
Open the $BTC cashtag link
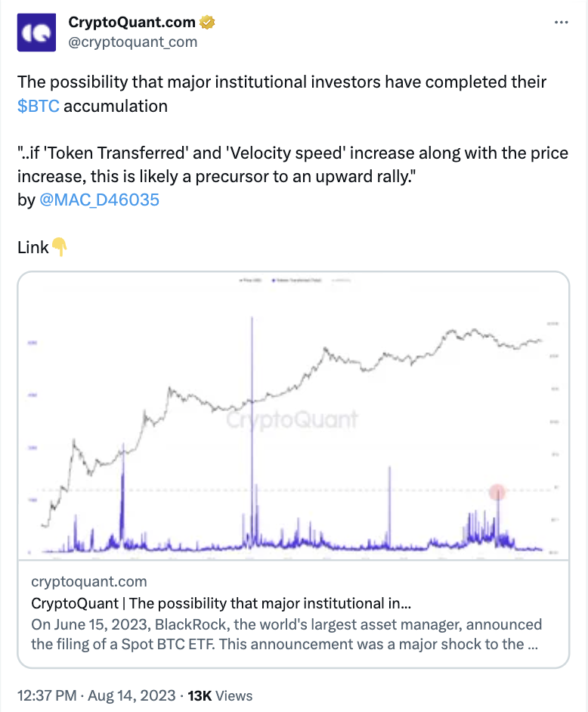(37, 106)
